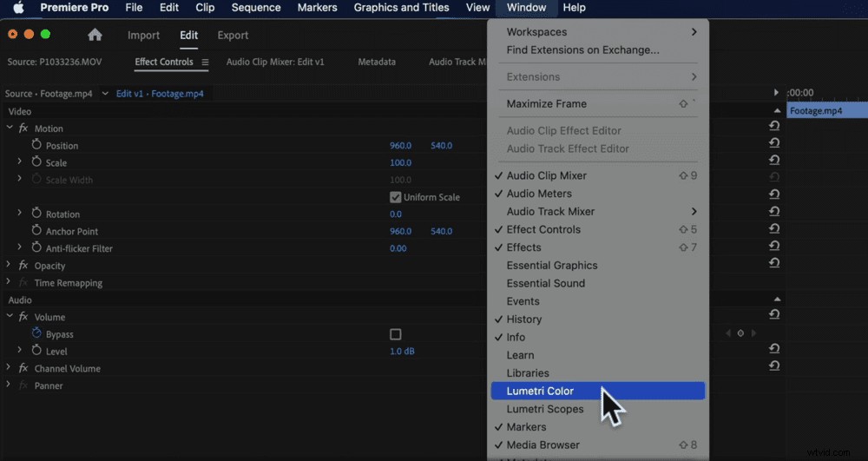The image size is (868, 461).
Task: Edit the Position X value 960.0
Action: coord(400,146)
